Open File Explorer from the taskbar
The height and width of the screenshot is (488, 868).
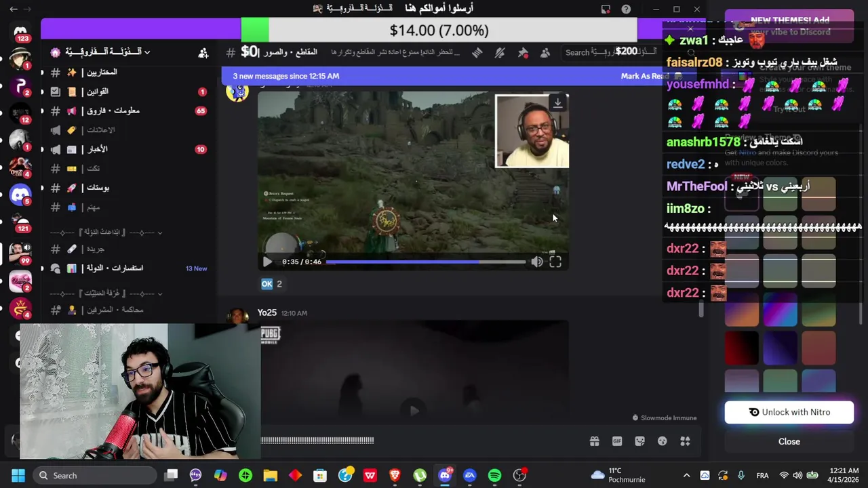(x=271, y=475)
